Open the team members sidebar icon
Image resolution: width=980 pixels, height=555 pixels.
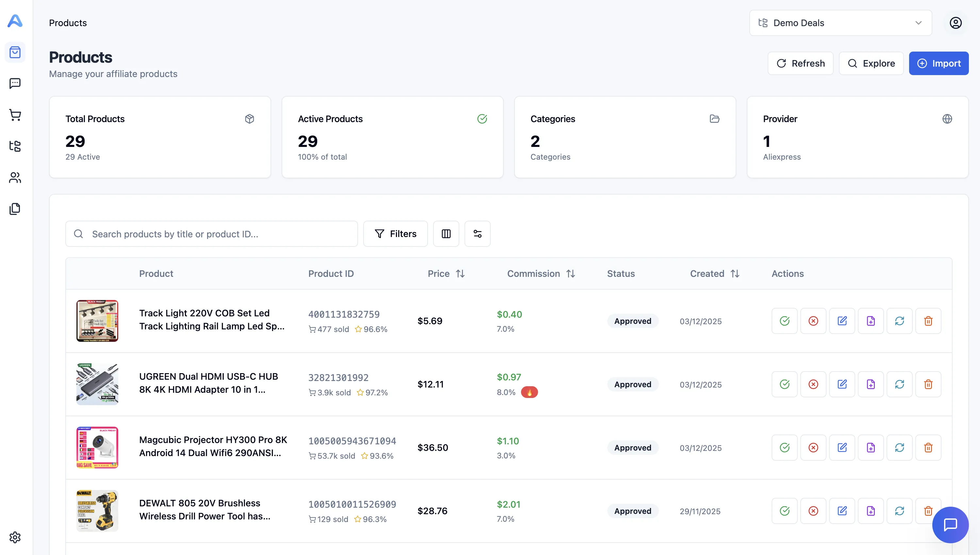click(15, 177)
